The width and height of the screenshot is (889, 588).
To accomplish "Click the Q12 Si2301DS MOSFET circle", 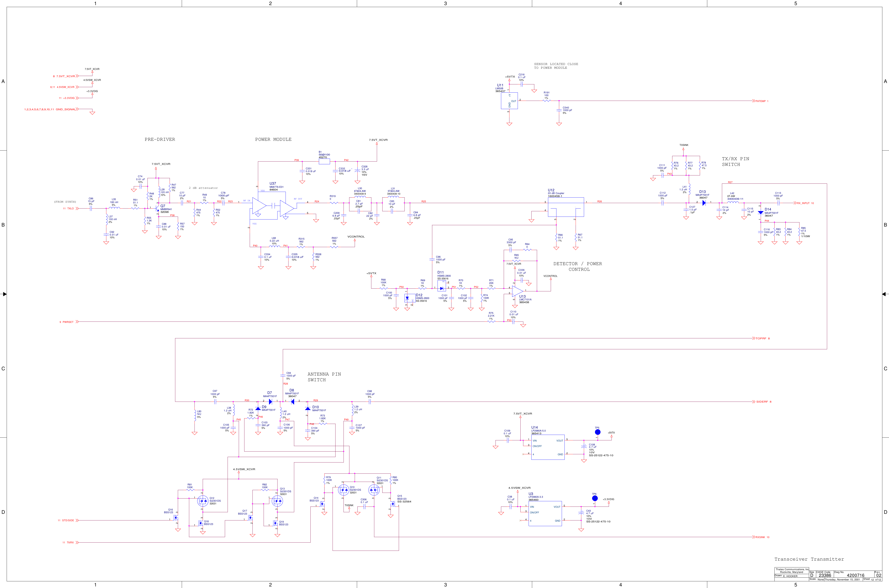I will point(203,501).
